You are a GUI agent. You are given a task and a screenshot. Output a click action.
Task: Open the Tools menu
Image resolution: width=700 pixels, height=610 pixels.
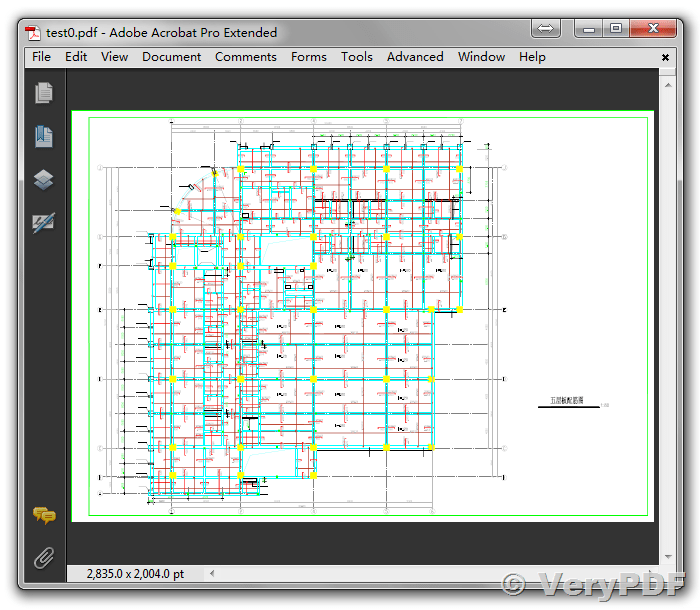point(357,57)
